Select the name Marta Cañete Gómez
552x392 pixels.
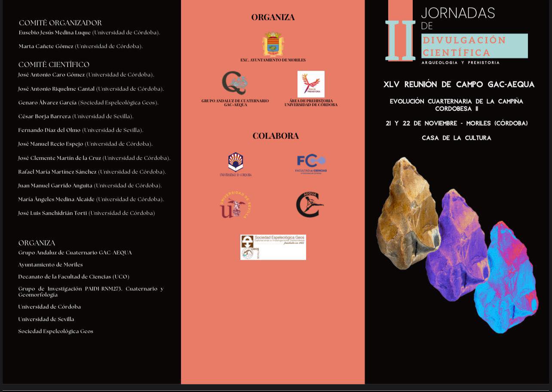click(x=46, y=46)
